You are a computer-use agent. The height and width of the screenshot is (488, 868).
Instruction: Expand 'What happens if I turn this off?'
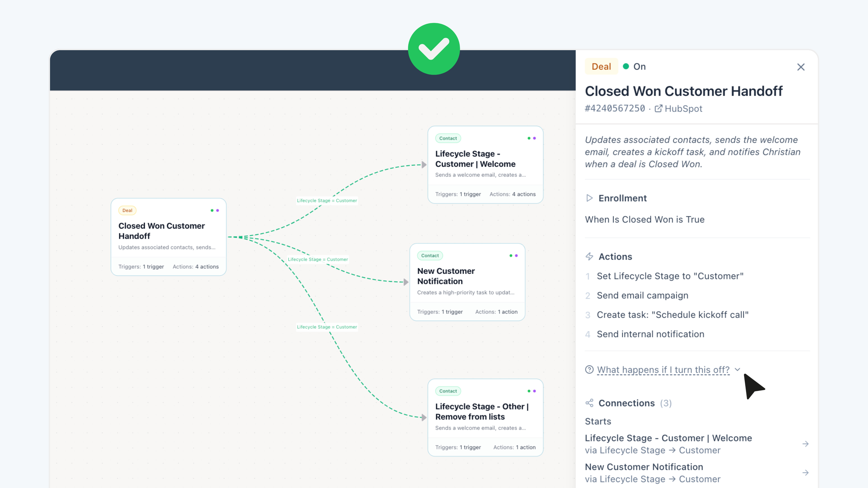pyautogui.click(x=663, y=369)
